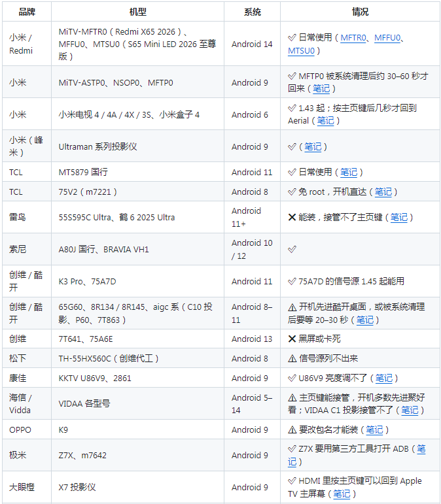The width and height of the screenshot is (441, 504).
Task: Select the 小米 / Redmi brand cell
Action: (27, 44)
